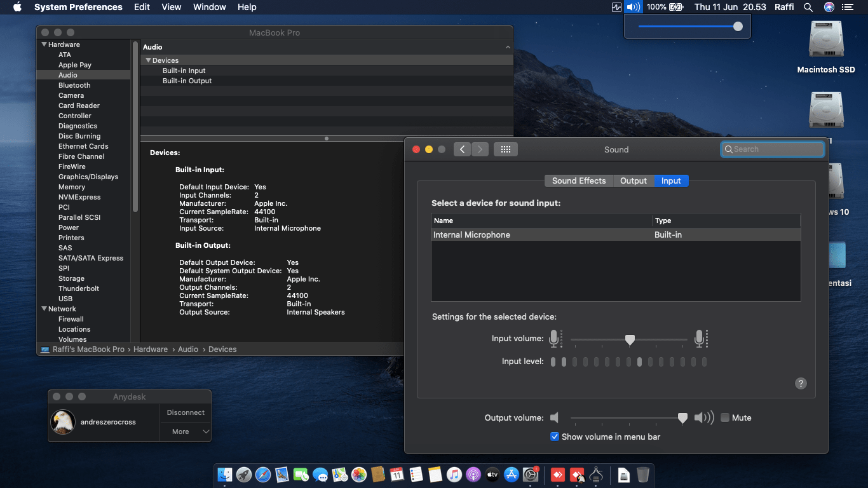The width and height of the screenshot is (868, 488).
Task: Open Launchpad rocket icon in Dock
Action: pos(244,474)
